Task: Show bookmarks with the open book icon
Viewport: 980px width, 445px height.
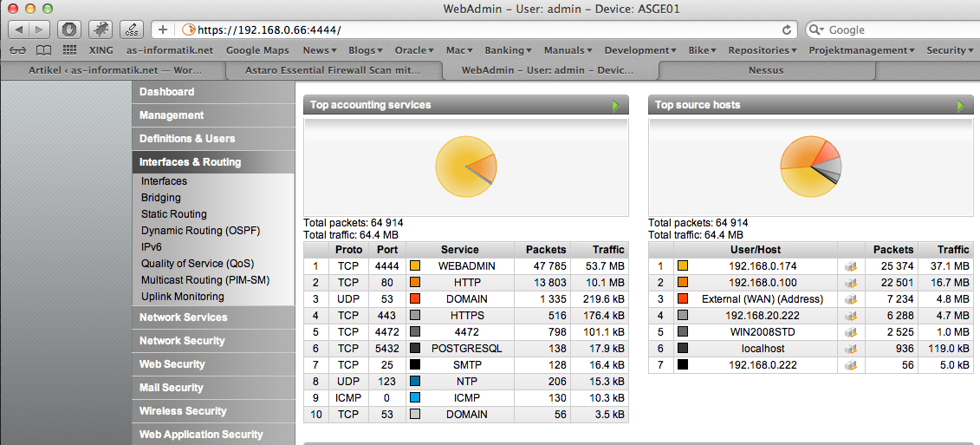Action: pos(43,50)
